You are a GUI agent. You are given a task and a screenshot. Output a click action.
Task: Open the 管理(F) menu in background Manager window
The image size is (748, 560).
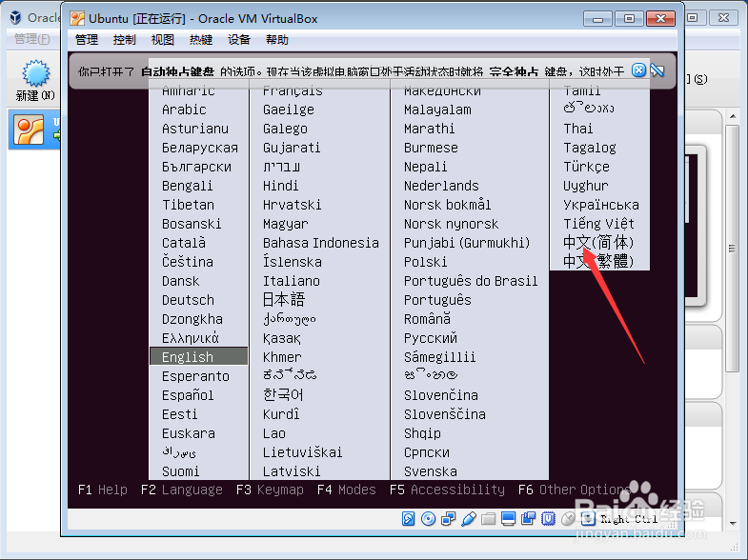(32, 39)
